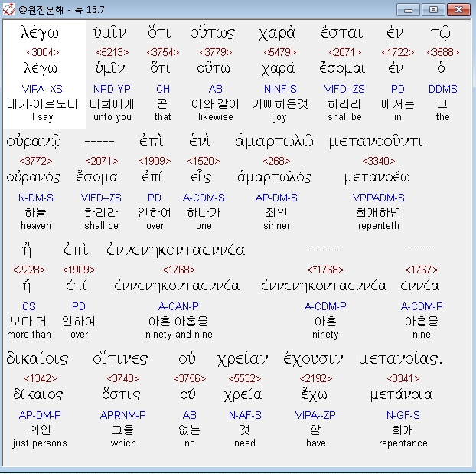Image resolution: width=476 pixels, height=474 pixels.
Task: Select Greek word χρείαν
Action: point(243,359)
